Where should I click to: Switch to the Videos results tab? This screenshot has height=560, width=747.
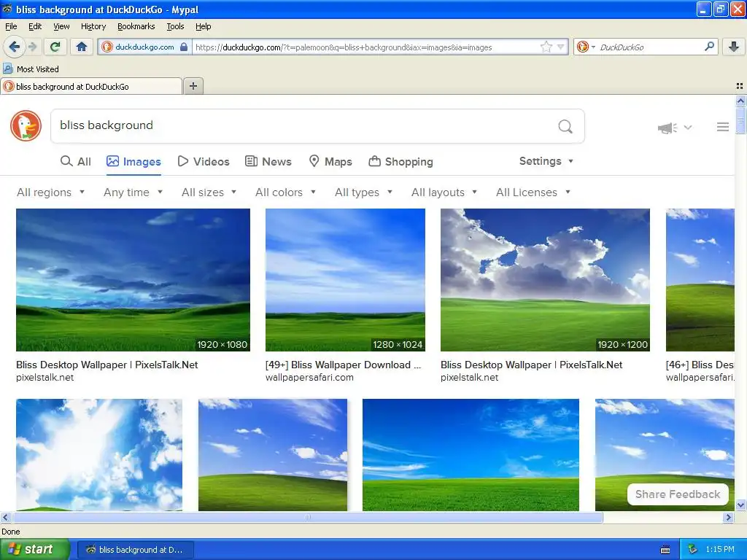(x=204, y=161)
